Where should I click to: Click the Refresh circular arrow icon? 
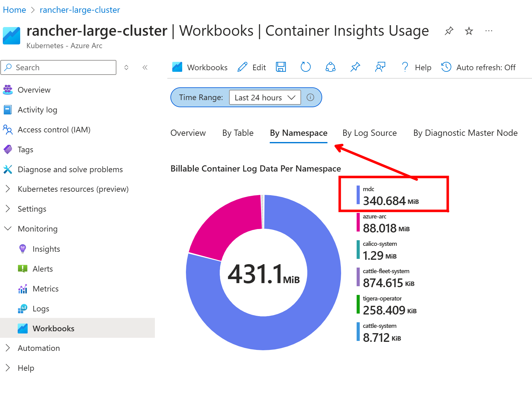(x=305, y=67)
